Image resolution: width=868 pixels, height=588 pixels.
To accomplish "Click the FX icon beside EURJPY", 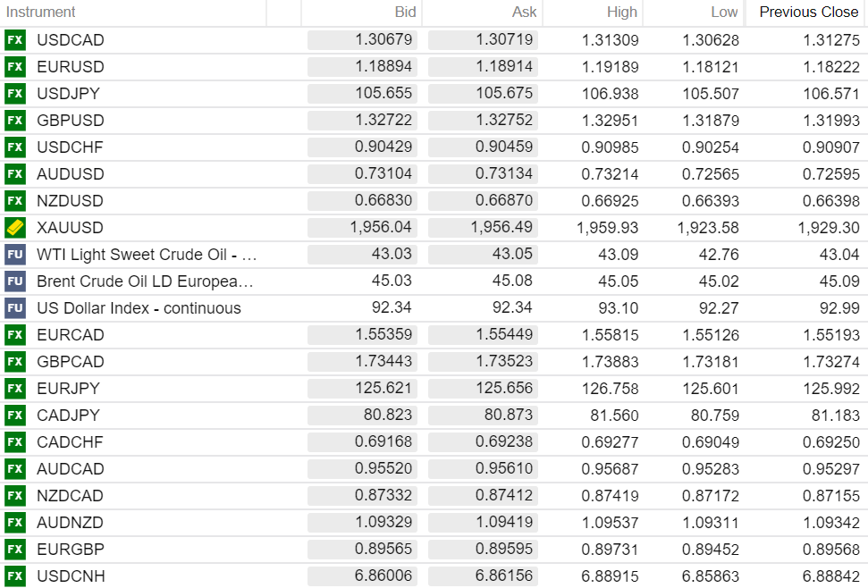I will pos(14,389).
